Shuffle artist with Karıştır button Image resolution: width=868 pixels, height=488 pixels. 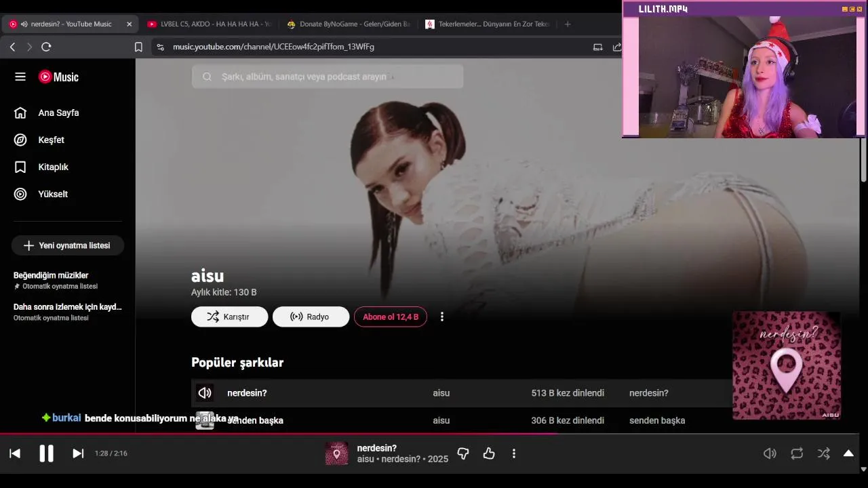click(229, 317)
